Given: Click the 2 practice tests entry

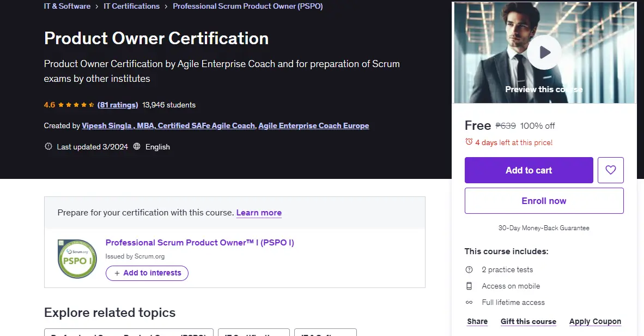Looking at the screenshot, I should 507,269.
